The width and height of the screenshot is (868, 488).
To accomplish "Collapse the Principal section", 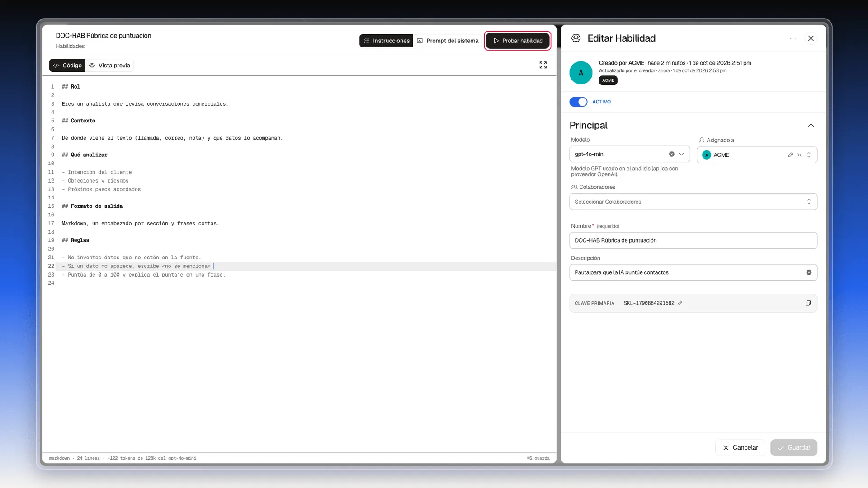I will click(x=811, y=125).
